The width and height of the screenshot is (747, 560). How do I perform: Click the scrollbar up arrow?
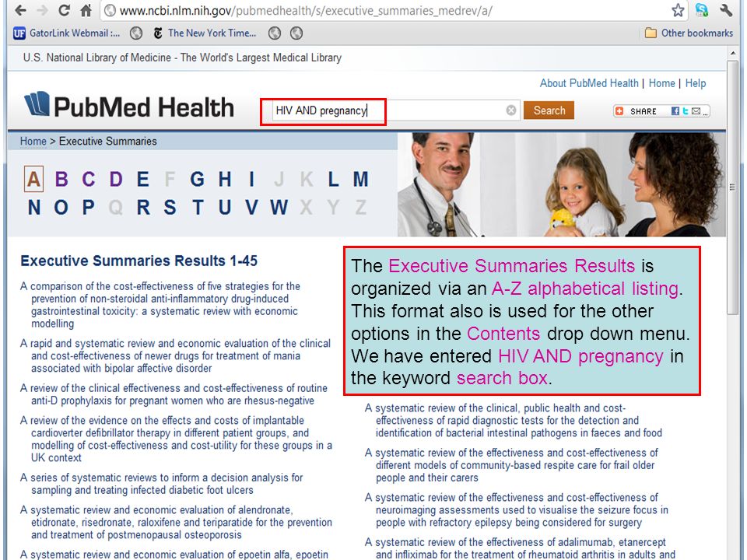(x=732, y=54)
